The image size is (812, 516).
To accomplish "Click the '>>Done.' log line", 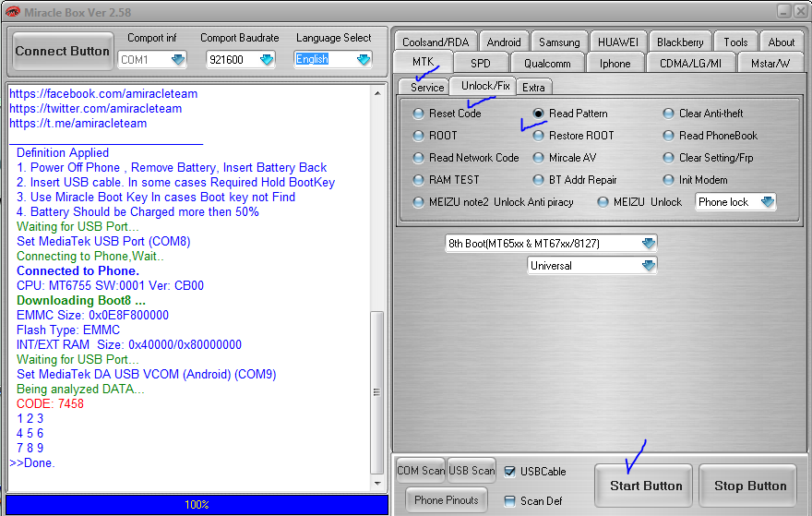I will 32,462.
